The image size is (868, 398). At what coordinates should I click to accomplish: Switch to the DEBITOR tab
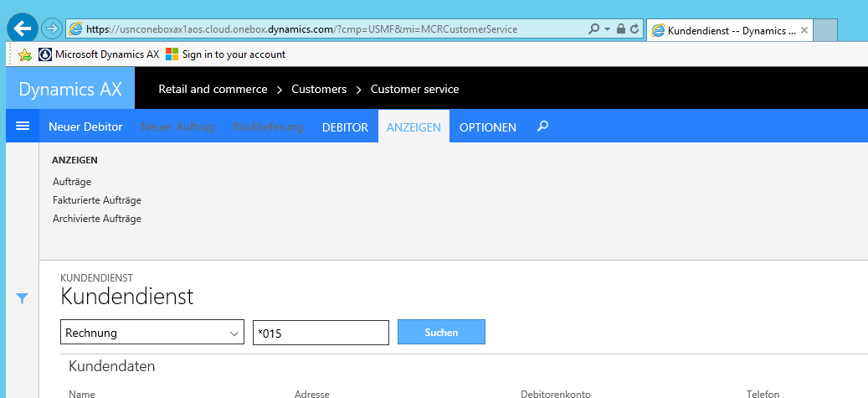[x=345, y=127]
